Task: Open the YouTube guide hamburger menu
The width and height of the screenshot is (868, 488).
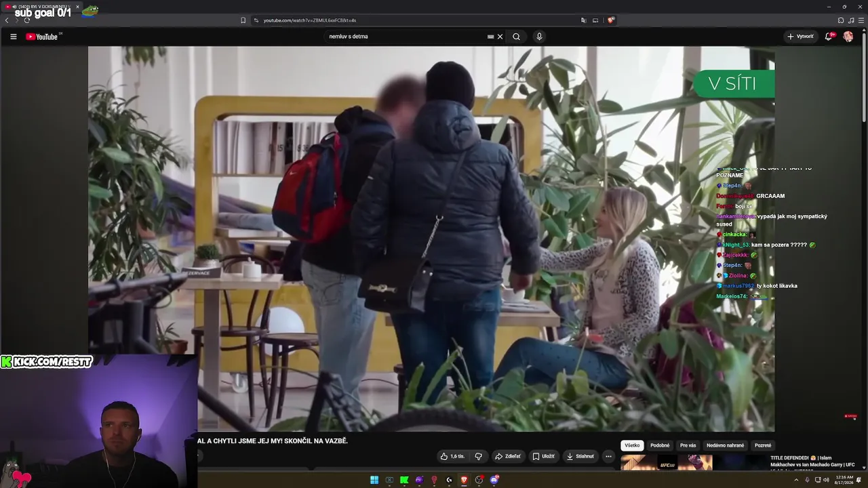Action: 13,37
